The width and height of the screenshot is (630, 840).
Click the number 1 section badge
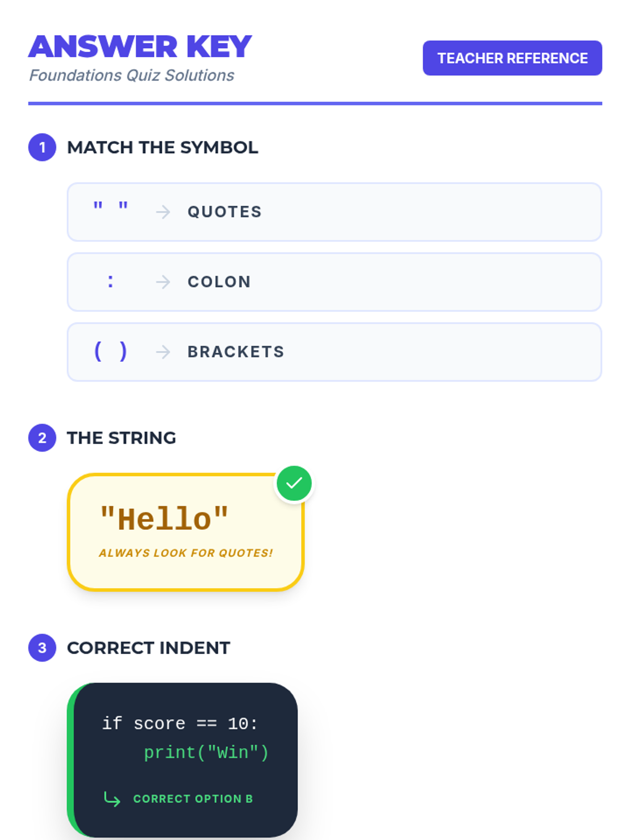(x=42, y=148)
